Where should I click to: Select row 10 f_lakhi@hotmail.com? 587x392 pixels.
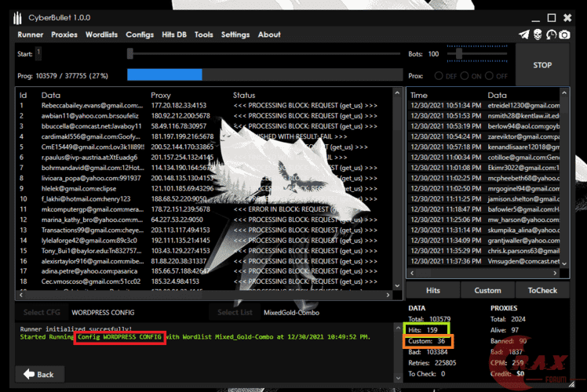(204, 199)
